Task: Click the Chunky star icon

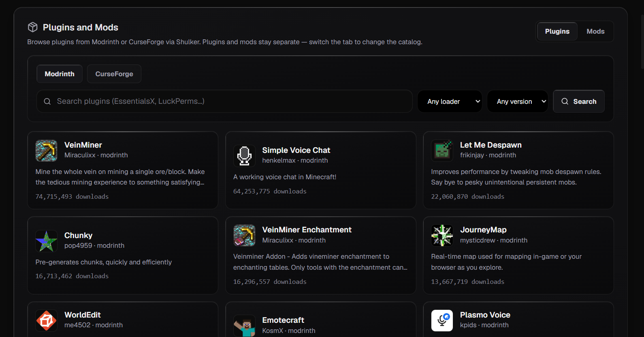Action: pos(46,241)
